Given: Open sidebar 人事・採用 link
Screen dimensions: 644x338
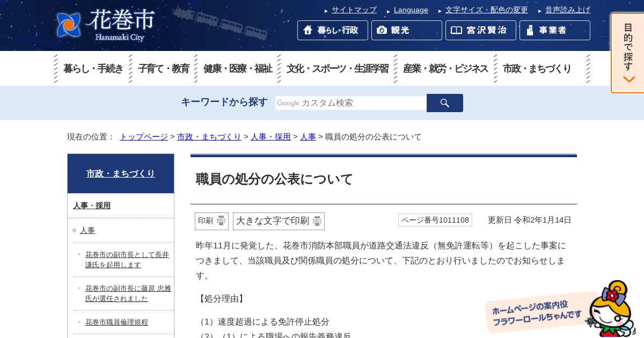Looking at the screenshot, I should coord(92,205).
